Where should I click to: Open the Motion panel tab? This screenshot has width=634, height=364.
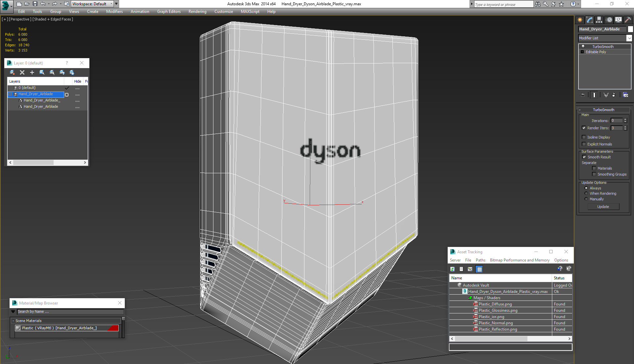coord(609,20)
